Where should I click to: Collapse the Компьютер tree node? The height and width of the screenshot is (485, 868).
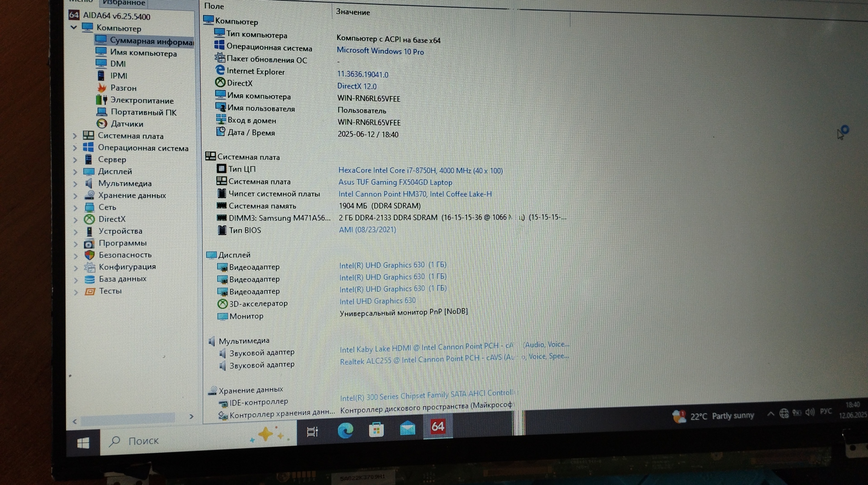point(74,28)
